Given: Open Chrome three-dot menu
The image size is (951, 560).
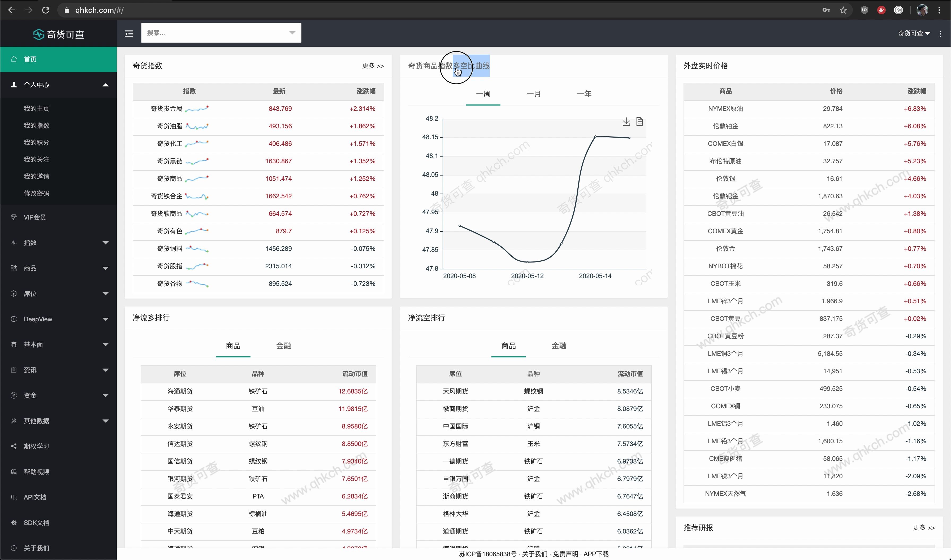Looking at the screenshot, I should (x=939, y=10).
